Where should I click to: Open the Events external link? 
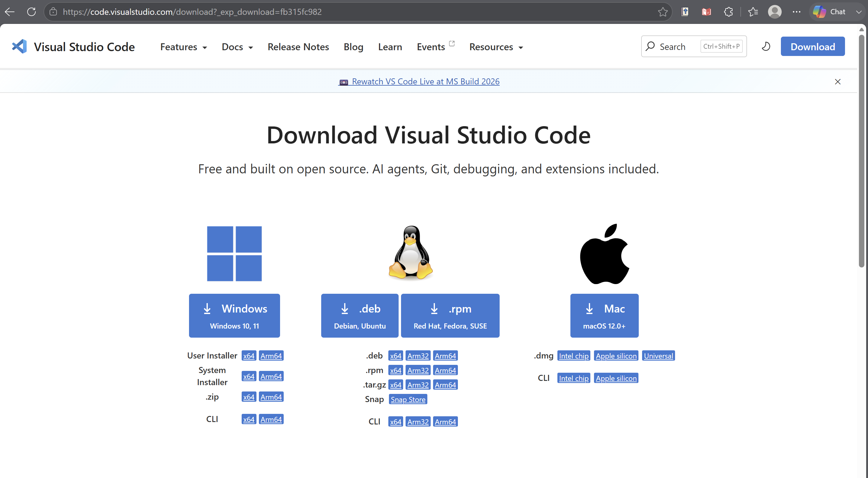[435, 47]
